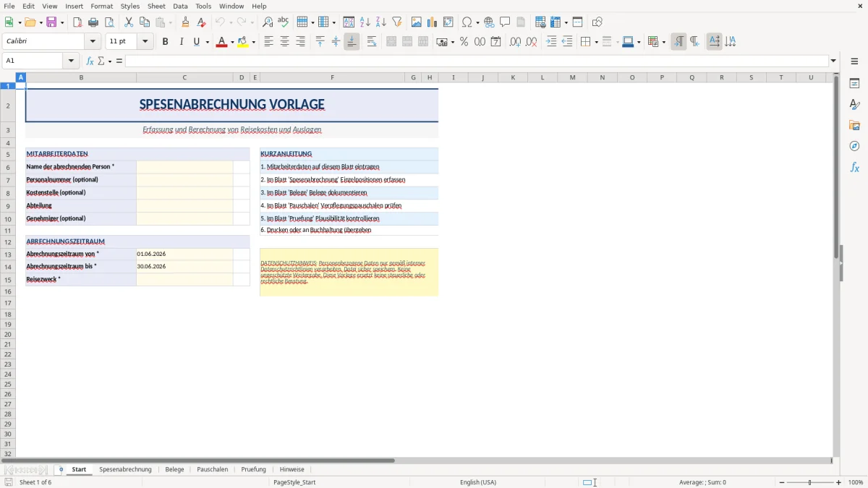Insert an image
868x488 pixels.
(x=417, y=22)
